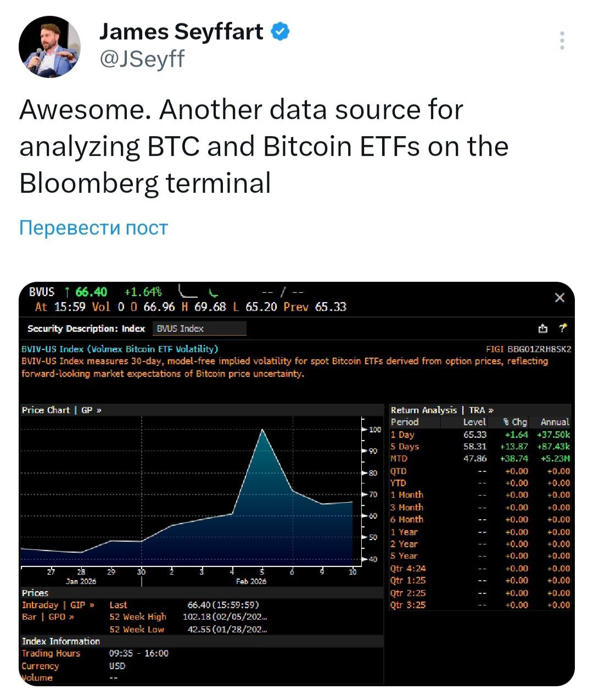593x700 pixels.
Task: Click the export/share icon in terminal
Action: (x=543, y=329)
